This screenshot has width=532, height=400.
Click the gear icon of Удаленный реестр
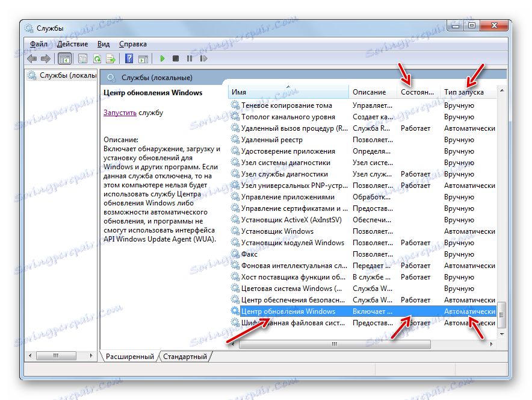click(x=235, y=139)
